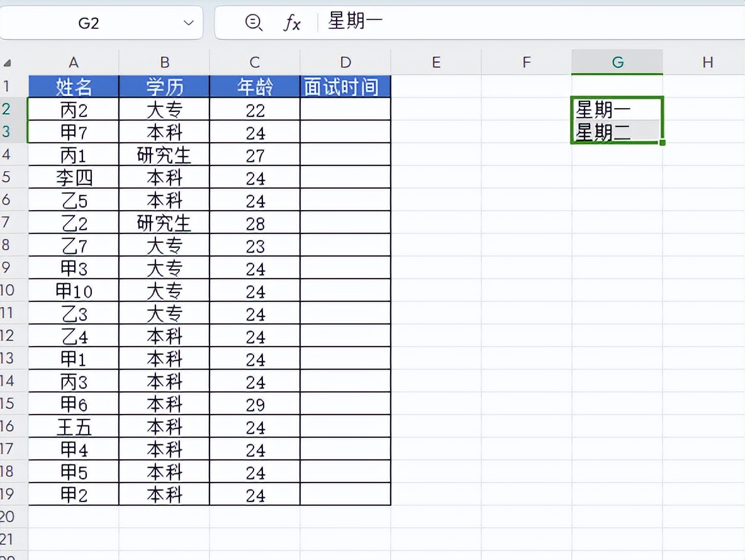745x560 pixels.
Task: Open the Name Box dropdown arrow
Action: pos(189,22)
